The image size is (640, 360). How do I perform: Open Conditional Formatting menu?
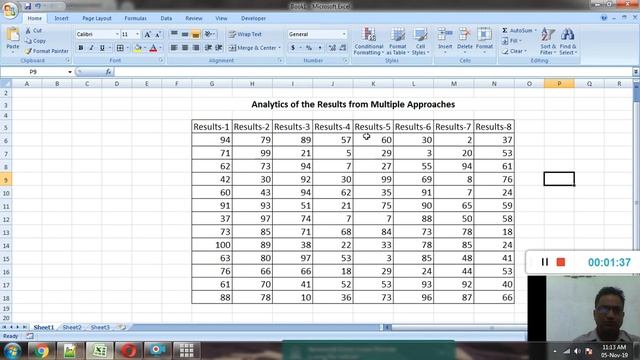pos(369,41)
